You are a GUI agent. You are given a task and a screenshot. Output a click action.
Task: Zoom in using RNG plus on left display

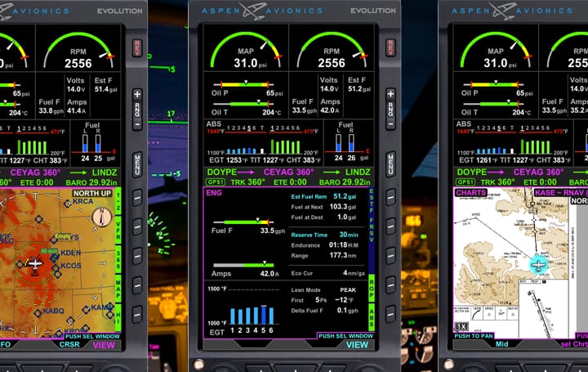[x=137, y=94]
